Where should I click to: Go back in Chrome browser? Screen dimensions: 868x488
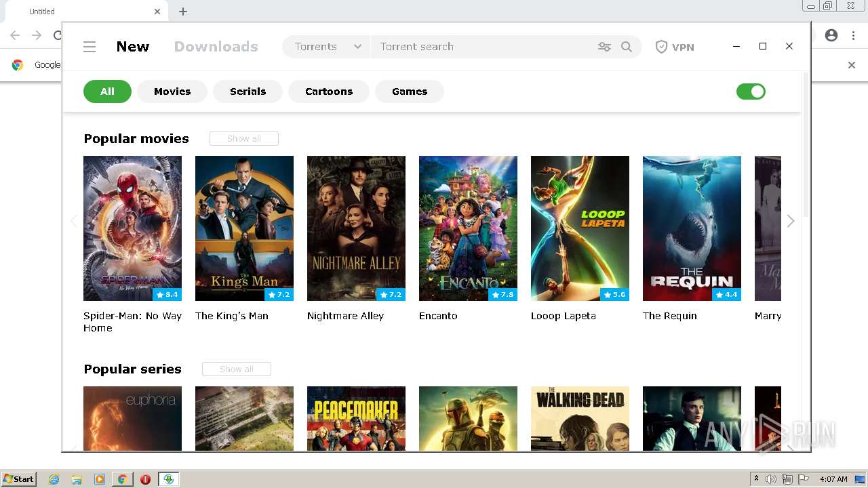pos(15,35)
